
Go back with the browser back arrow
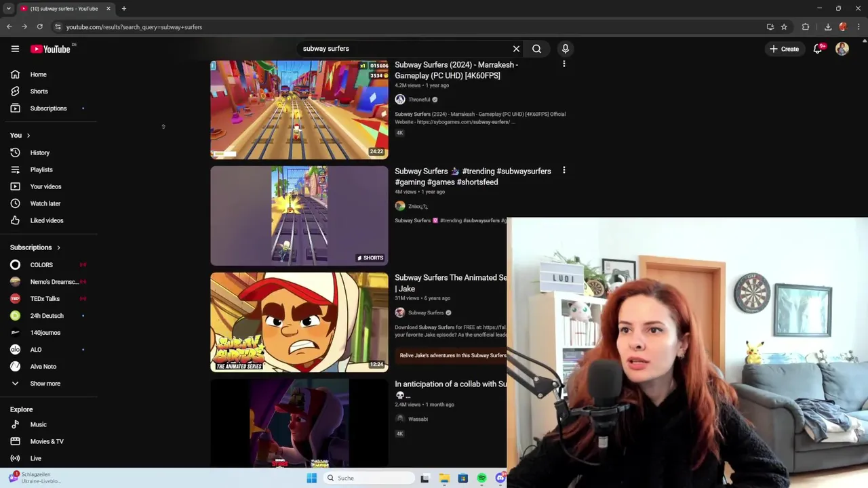9,27
